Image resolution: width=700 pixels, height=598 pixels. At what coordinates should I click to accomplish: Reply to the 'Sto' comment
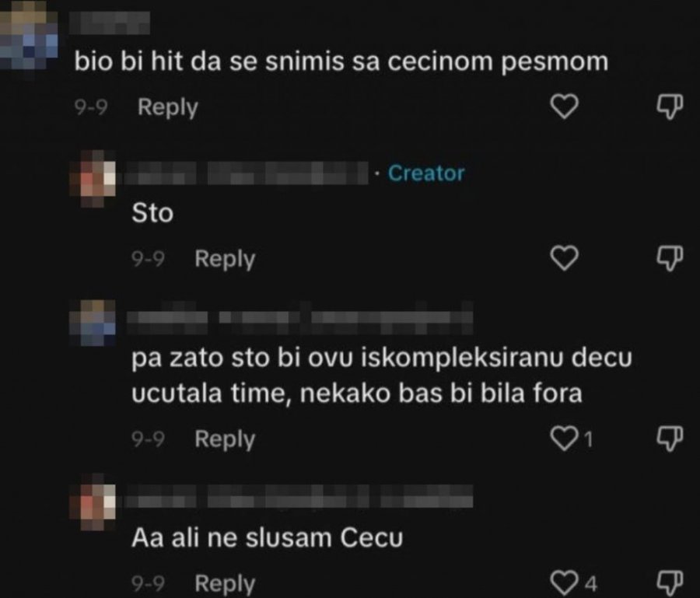[225, 259]
